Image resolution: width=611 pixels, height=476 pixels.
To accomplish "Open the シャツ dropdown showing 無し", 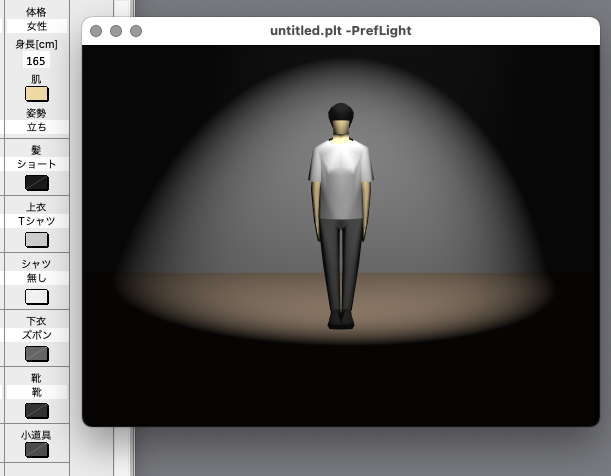I will pos(37,278).
